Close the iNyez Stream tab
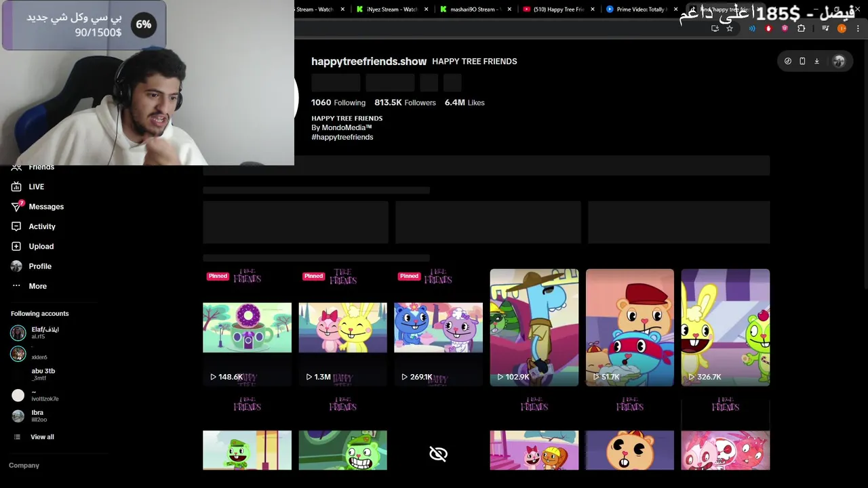Screen dimensions: 868x488 tap(425, 9)
